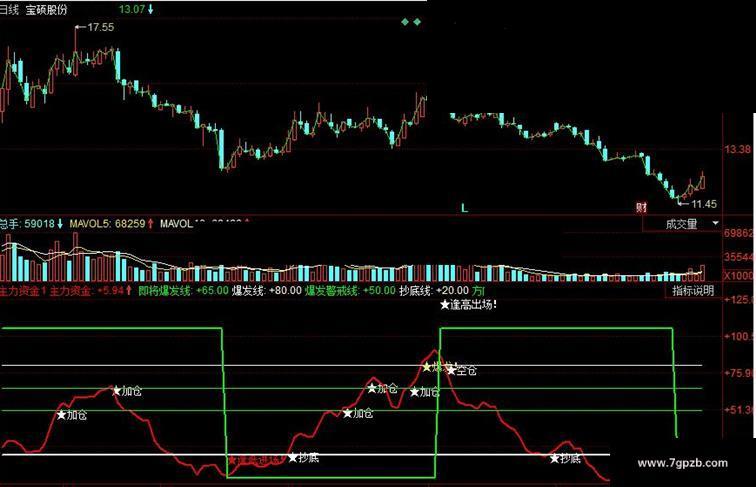
Task: Click the 35544 volume axis label
Action: tap(739, 257)
